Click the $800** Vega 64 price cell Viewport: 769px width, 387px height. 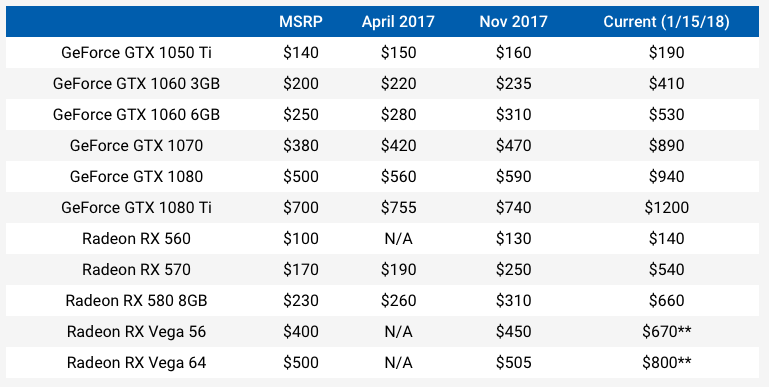pyautogui.click(x=666, y=362)
